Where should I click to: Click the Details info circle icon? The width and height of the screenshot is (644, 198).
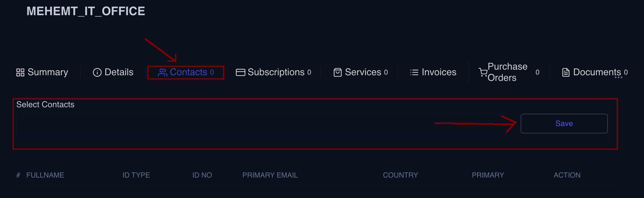click(x=97, y=72)
